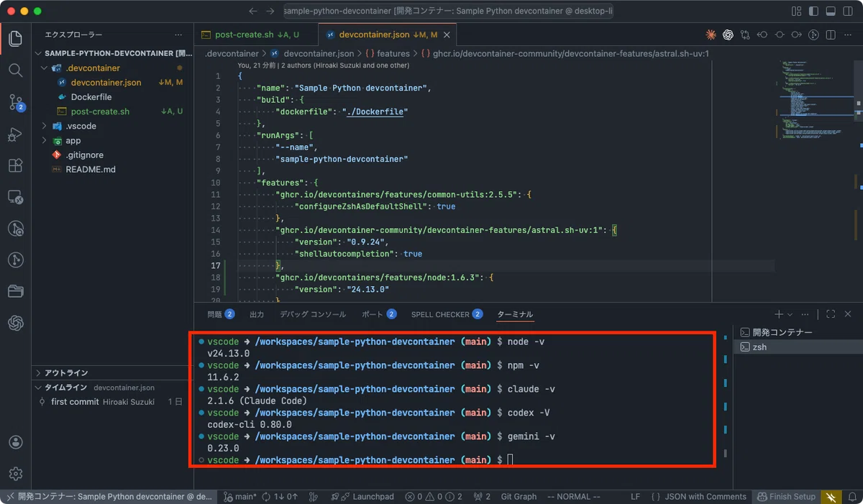
Task: Split the editor to the right
Action: (x=831, y=34)
